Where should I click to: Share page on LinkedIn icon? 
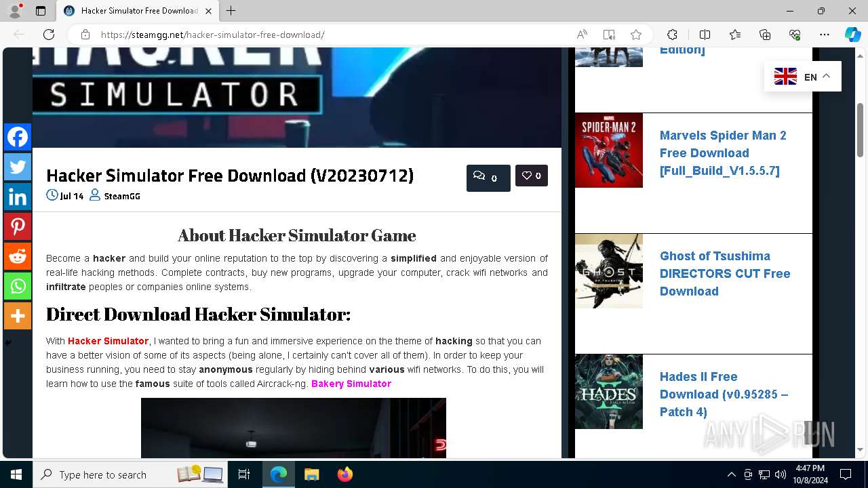pyautogui.click(x=18, y=197)
